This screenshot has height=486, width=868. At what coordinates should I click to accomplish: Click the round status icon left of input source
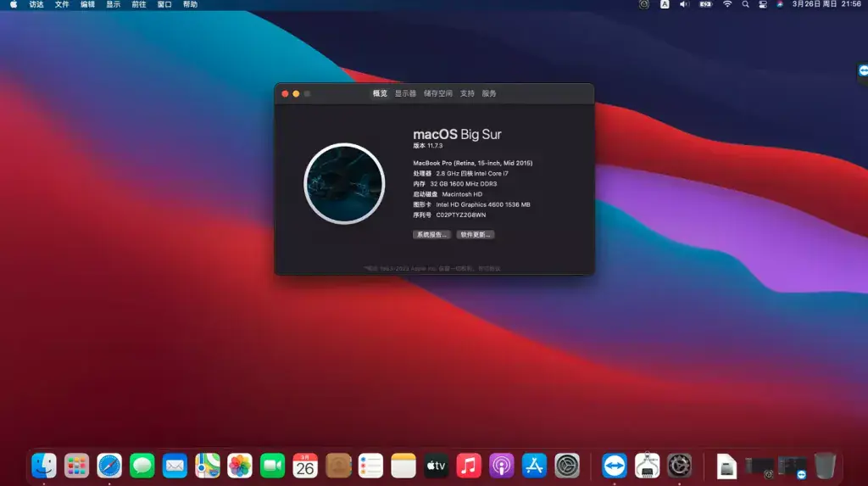pyautogui.click(x=644, y=4)
